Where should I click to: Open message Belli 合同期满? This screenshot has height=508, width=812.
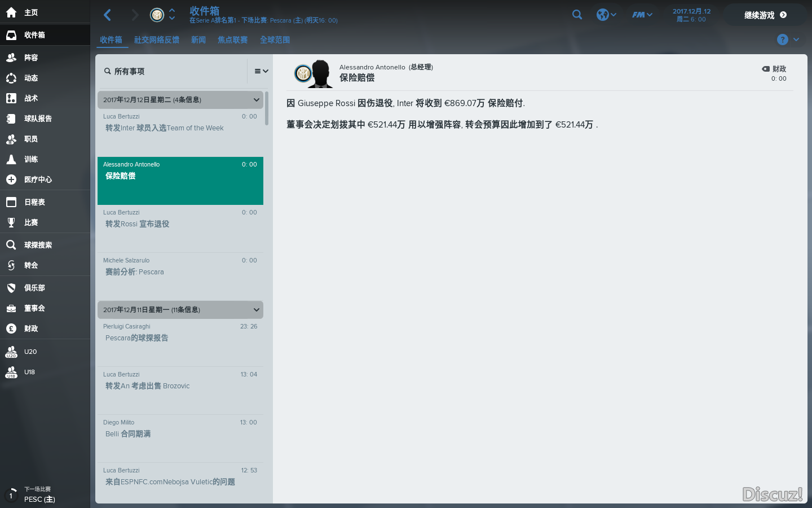(x=180, y=439)
